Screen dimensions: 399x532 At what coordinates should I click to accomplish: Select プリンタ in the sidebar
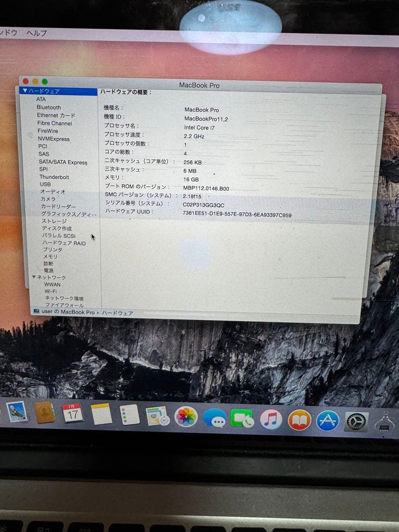click(x=53, y=249)
